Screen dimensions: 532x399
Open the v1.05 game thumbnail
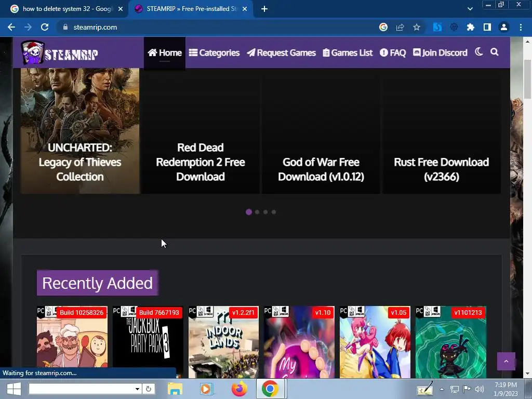pos(375,342)
